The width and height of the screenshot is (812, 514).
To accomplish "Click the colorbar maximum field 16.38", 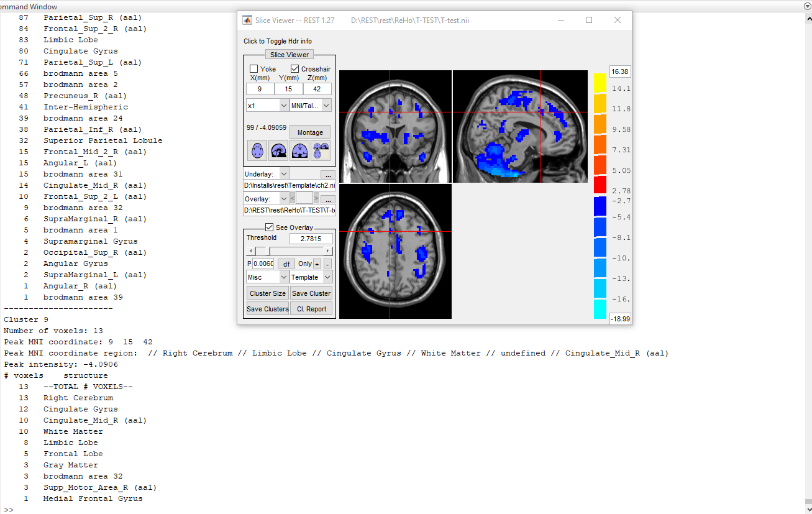I will [620, 71].
